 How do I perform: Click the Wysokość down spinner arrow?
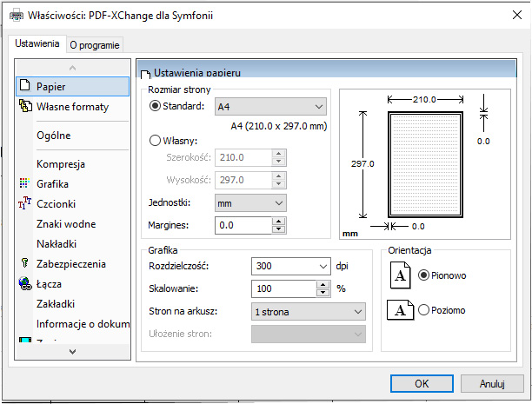click(278, 184)
